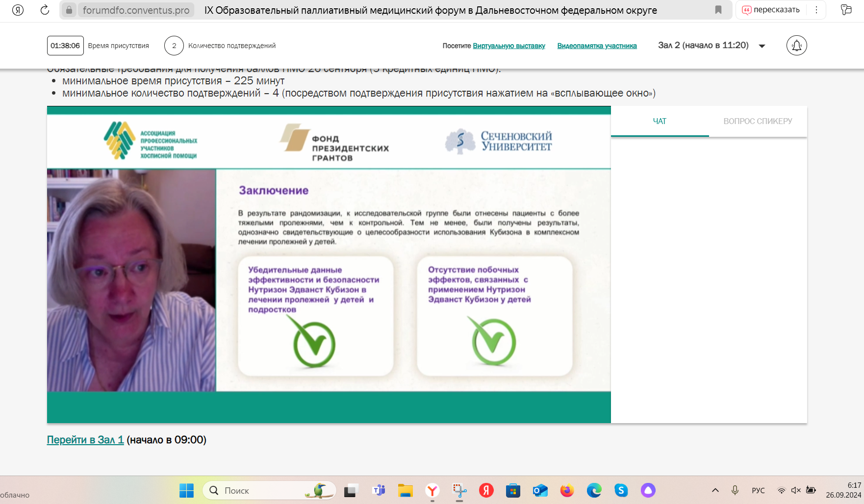
Task: Click the 01:38:06 attendance time counter
Action: (65, 46)
